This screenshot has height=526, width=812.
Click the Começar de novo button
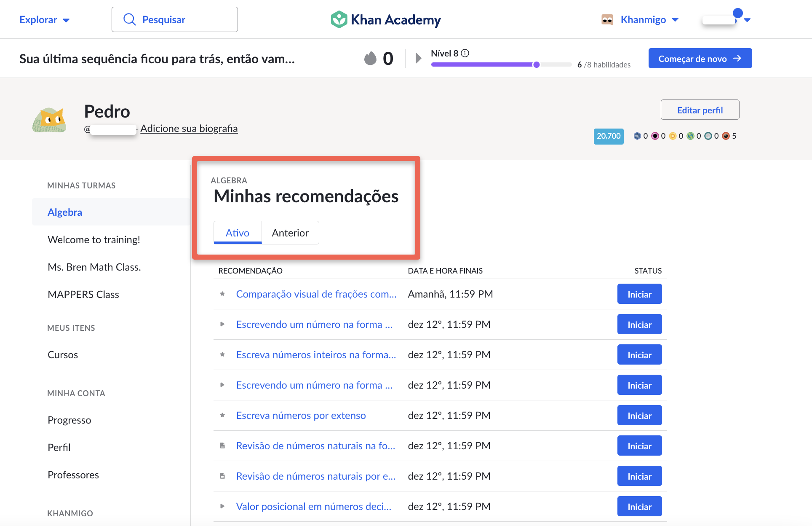700,58
